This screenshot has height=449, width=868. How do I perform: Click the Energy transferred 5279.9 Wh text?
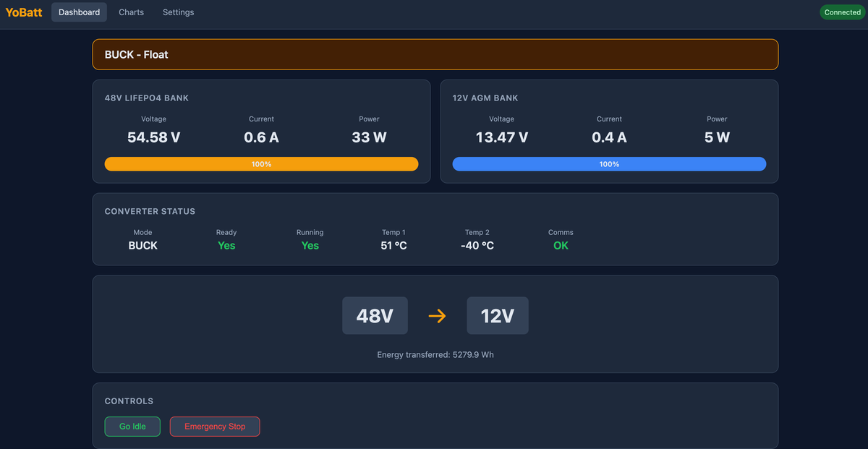(435, 355)
